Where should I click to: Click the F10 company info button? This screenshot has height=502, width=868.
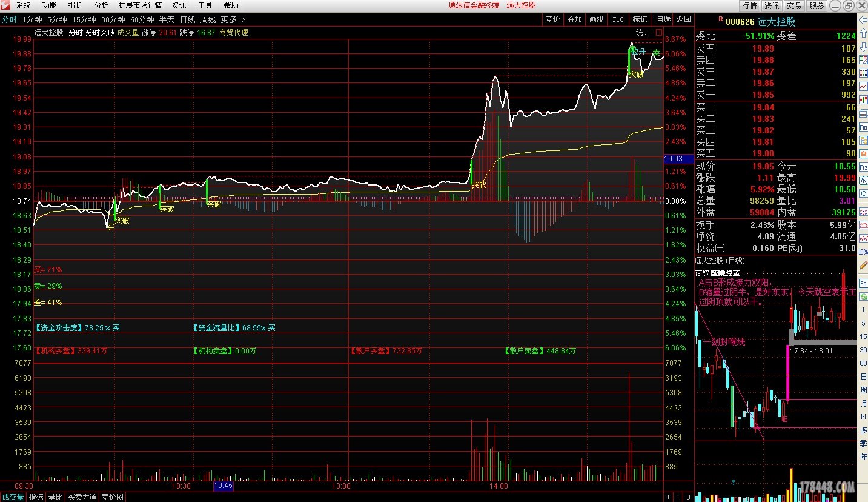point(618,19)
